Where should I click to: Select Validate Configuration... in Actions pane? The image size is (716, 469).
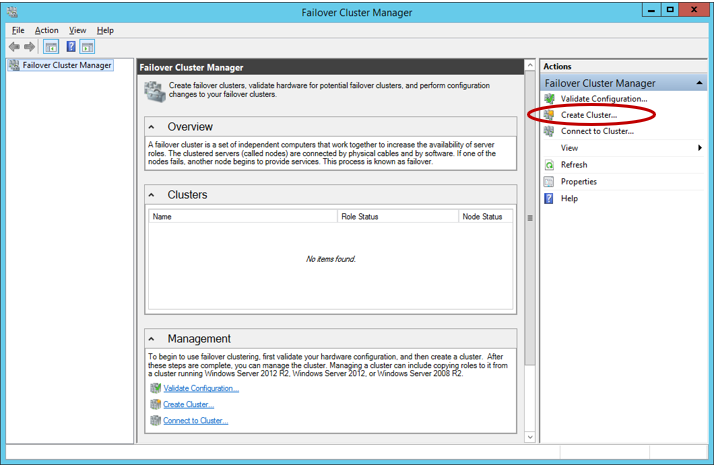coord(604,99)
